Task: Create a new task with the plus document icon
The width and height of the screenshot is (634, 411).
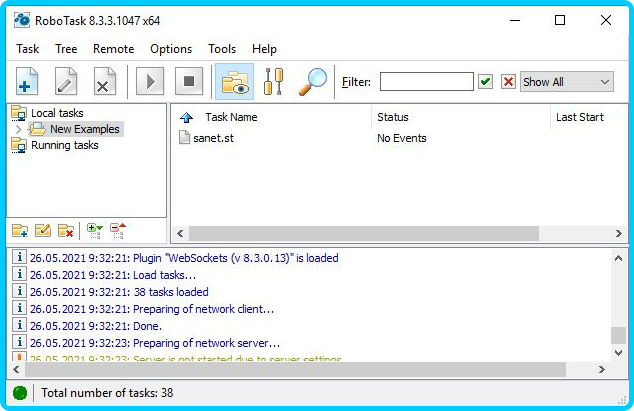Action: (27, 81)
